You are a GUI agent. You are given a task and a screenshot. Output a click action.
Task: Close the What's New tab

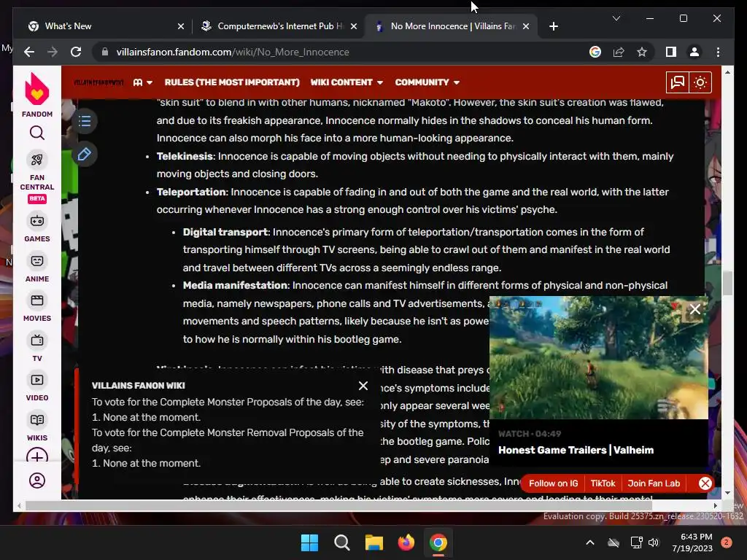(181, 26)
